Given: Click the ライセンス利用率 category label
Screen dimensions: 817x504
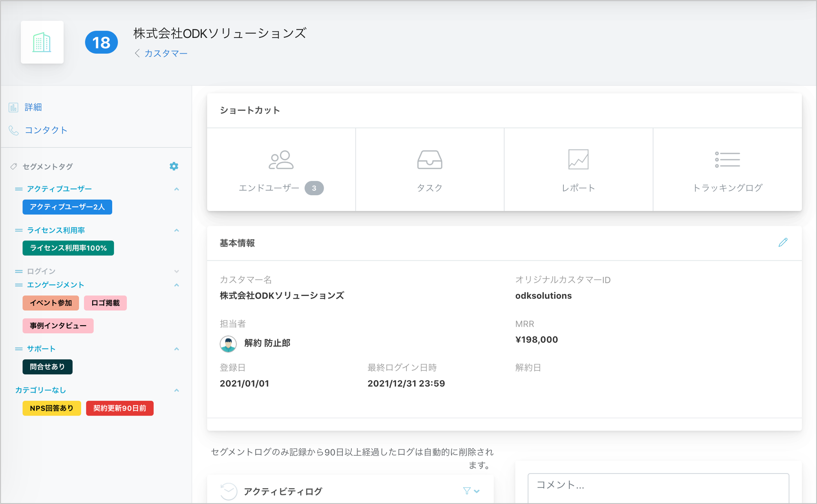Looking at the screenshot, I should 56,230.
